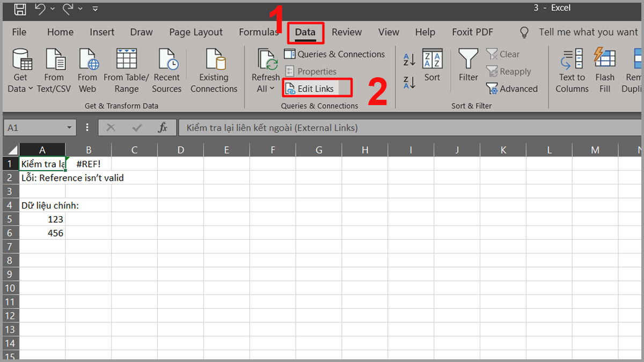Click the Enter checkmark in formula bar
The height and width of the screenshot is (362, 644).
(x=137, y=128)
